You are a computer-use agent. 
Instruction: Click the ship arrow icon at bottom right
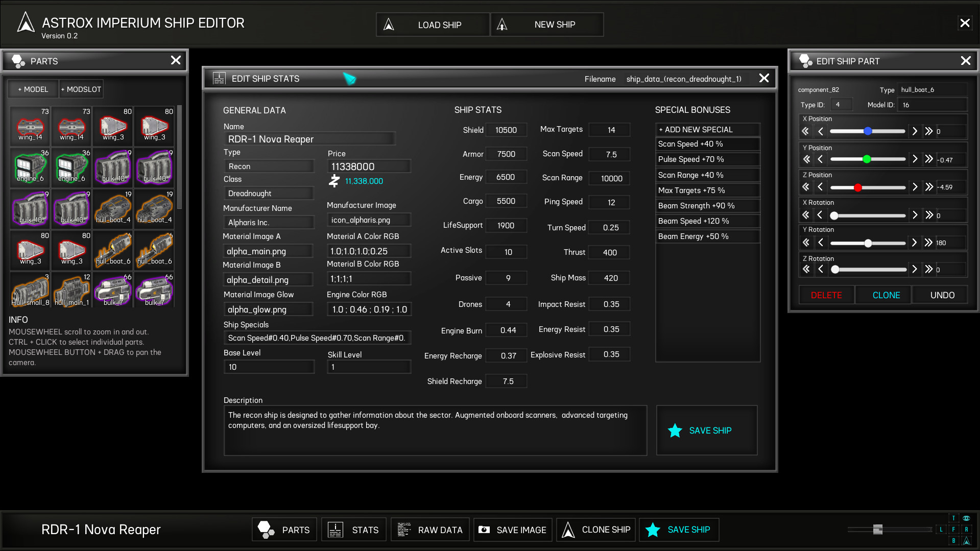point(967,542)
